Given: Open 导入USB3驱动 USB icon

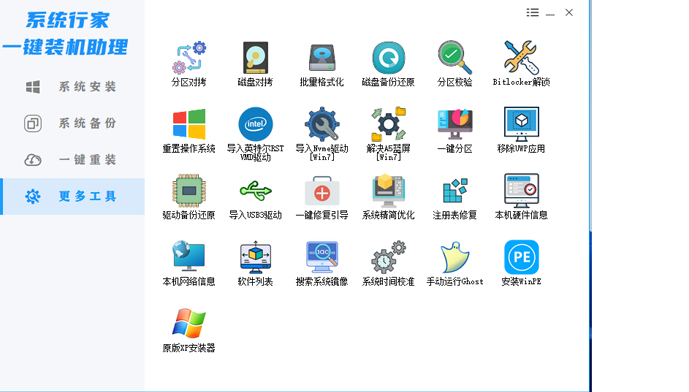Looking at the screenshot, I should pos(255,191).
